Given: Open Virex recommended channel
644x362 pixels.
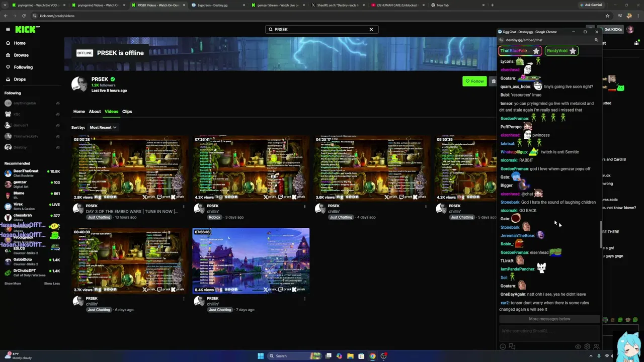Looking at the screenshot, I should click(x=31, y=206).
